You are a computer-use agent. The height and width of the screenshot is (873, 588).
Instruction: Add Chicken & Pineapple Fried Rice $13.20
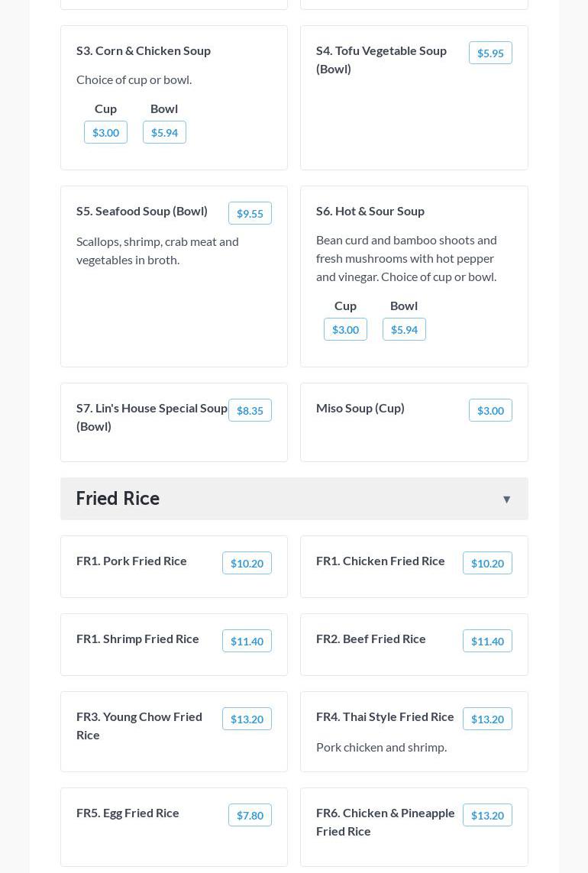point(487,815)
